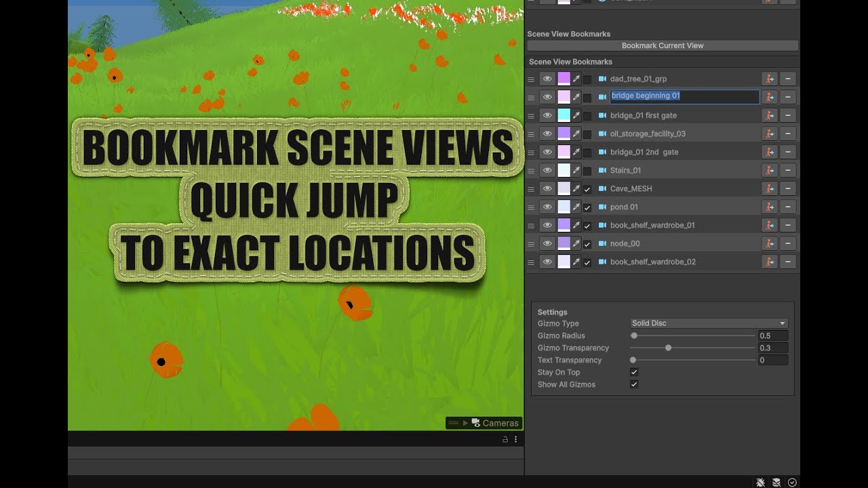Uncheck the Show All Gizmos checkbox
The image size is (868, 488).
634,384
